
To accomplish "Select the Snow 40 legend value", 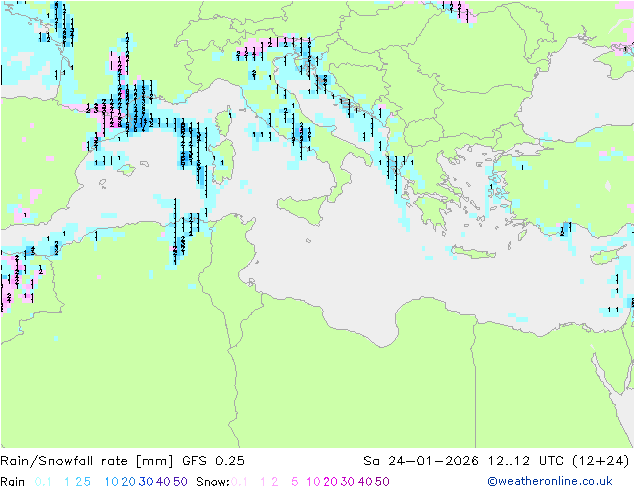I will click(365, 482).
